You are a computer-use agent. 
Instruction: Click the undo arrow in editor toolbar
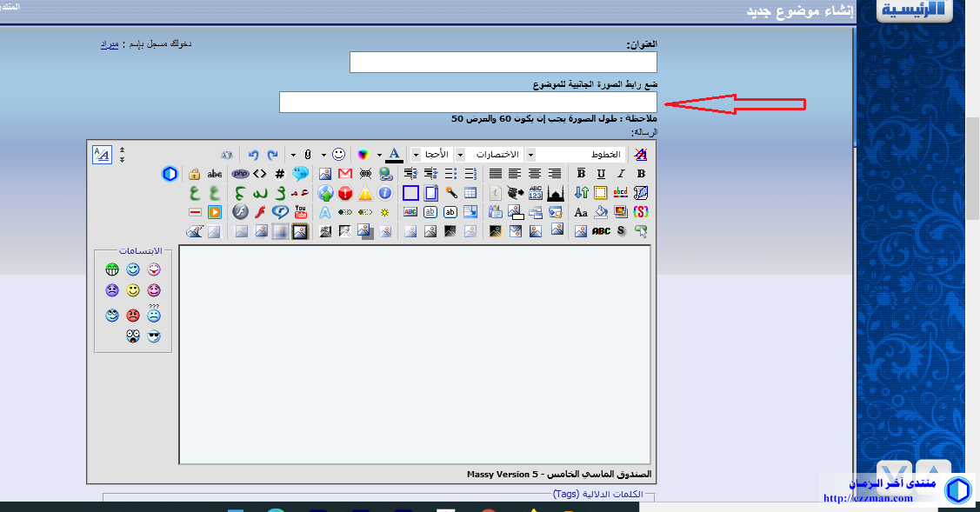tap(253, 155)
